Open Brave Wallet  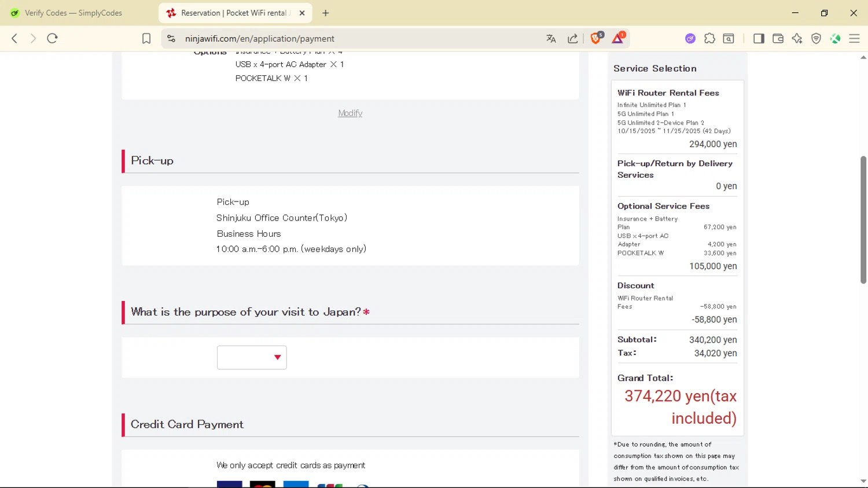coord(778,39)
